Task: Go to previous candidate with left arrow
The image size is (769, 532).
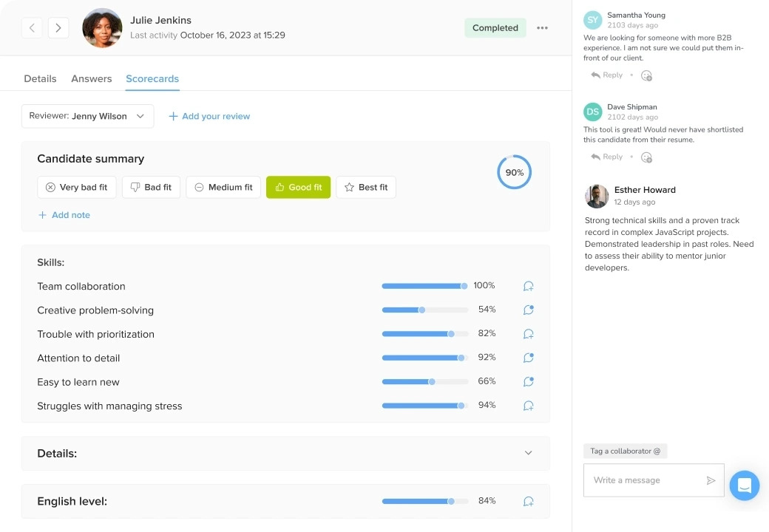Action: (32, 28)
